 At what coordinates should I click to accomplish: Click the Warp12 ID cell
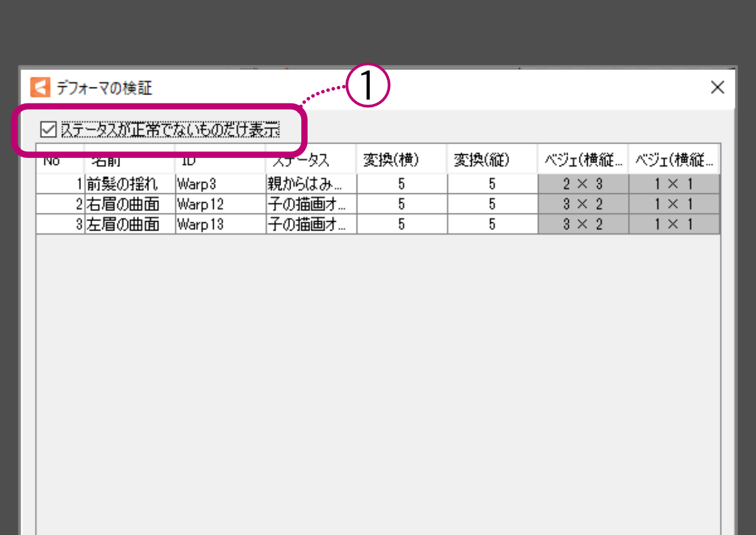pos(220,205)
